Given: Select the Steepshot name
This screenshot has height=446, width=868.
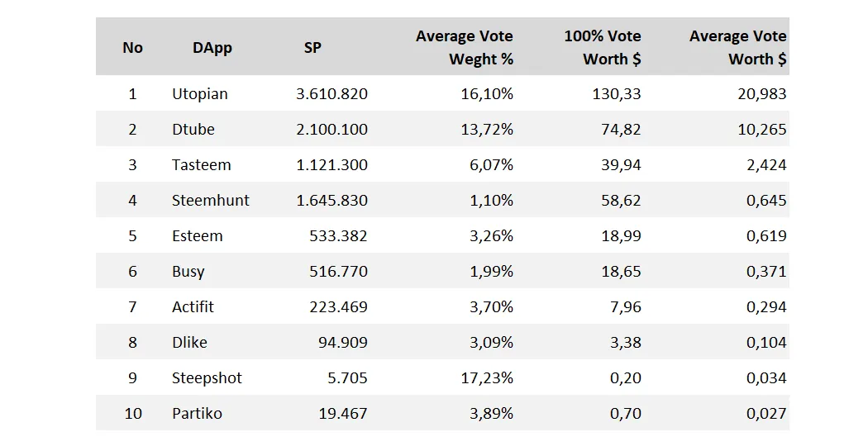Looking at the screenshot, I should coord(207,378).
